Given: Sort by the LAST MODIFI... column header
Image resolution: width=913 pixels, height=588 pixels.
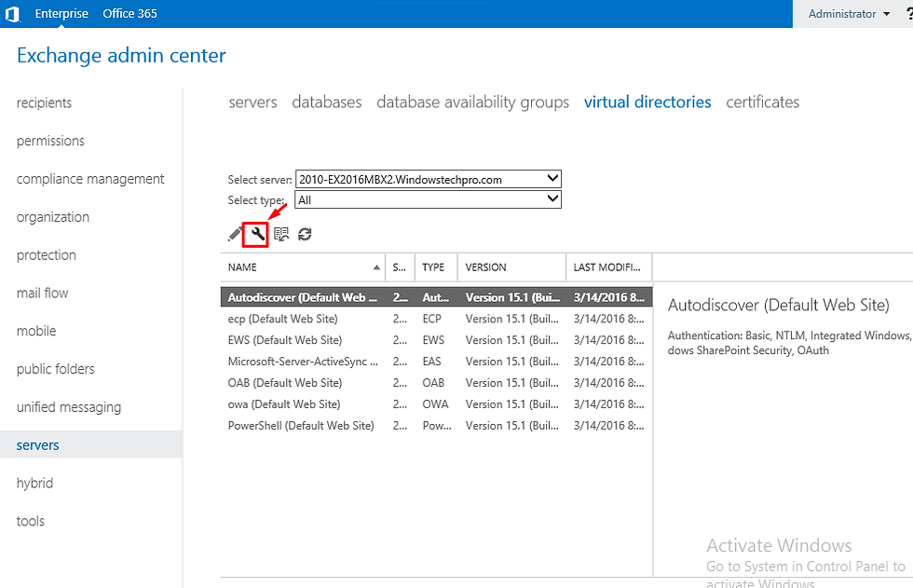Looking at the screenshot, I should pyautogui.click(x=608, y=267).
